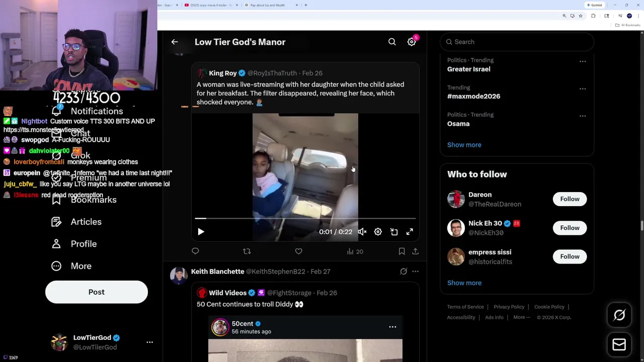Viewport: 644px width, 362px height.
Task: Open Articles in sidebar
Action: (76, 222)
